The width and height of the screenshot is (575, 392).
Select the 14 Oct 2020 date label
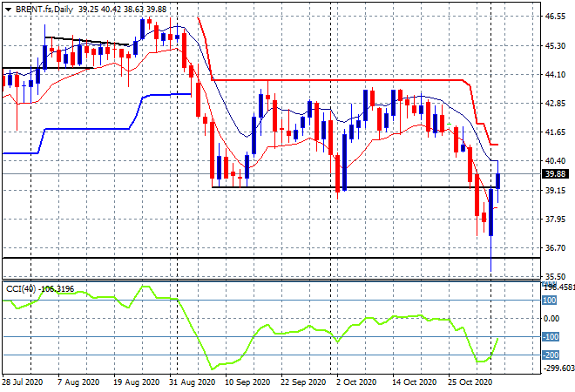pyautogui.click(x=415, y=382)
